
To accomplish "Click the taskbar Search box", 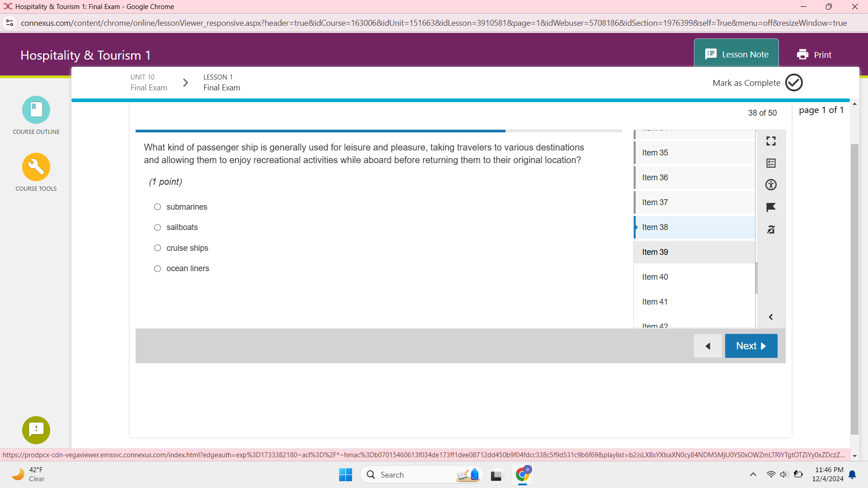I will (x=422, y=475).
